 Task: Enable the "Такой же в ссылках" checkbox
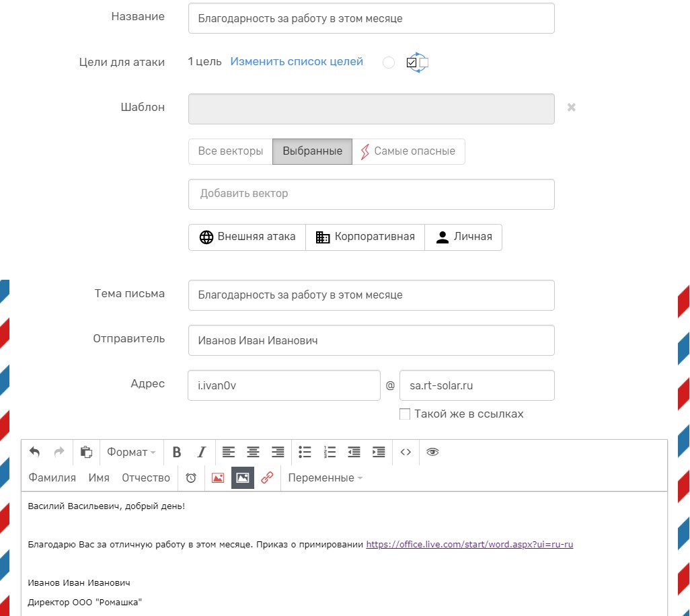point(405,414)
